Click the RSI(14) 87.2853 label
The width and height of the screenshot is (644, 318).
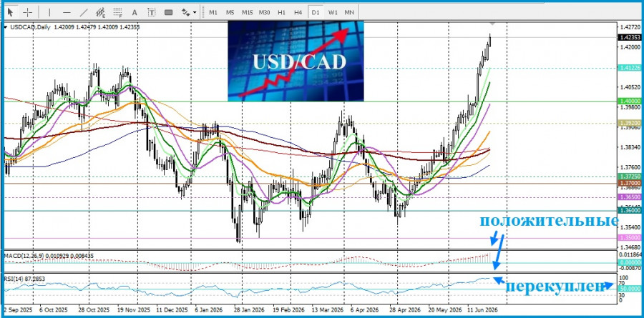click(24, 279)
